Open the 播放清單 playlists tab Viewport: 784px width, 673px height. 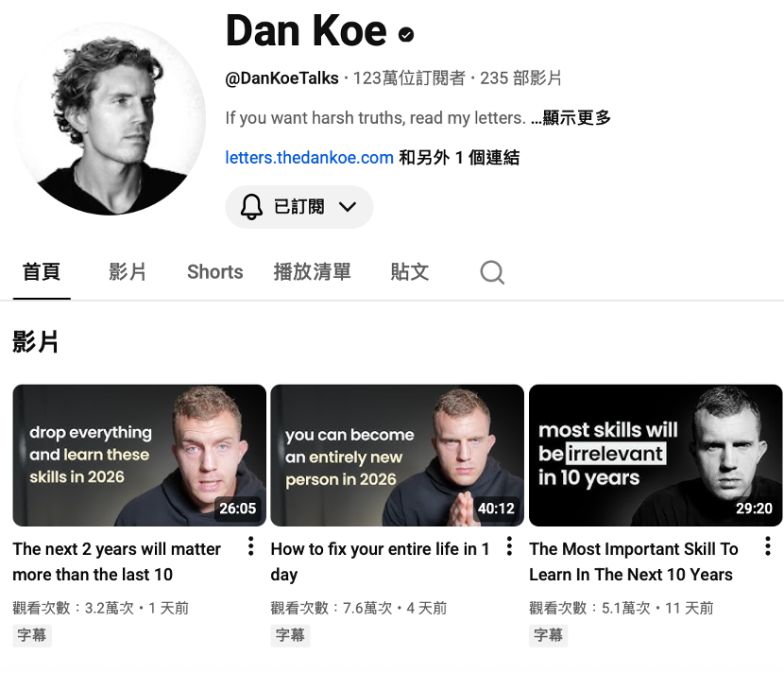coord(312,271)
